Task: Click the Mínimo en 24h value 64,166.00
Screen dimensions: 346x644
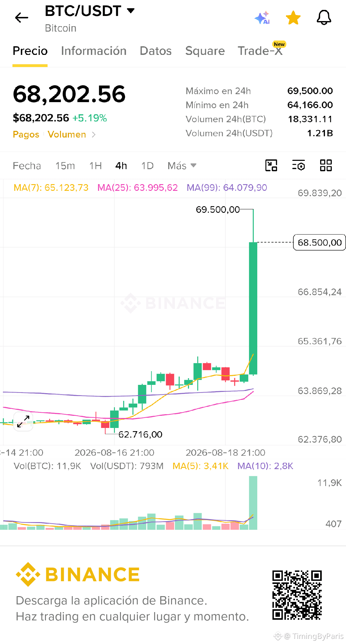Action: coord(310,105)
